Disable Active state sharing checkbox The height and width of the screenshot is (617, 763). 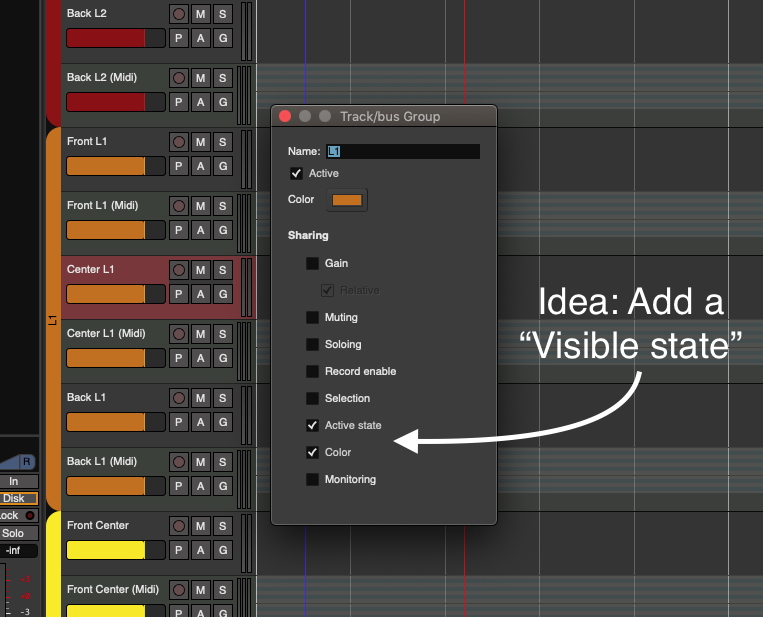(313, 426)
